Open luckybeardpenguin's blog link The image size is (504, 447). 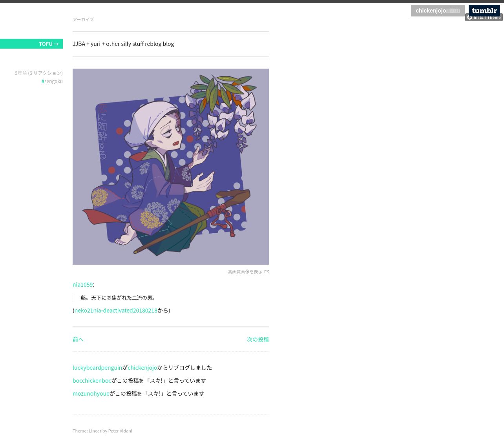97,368
